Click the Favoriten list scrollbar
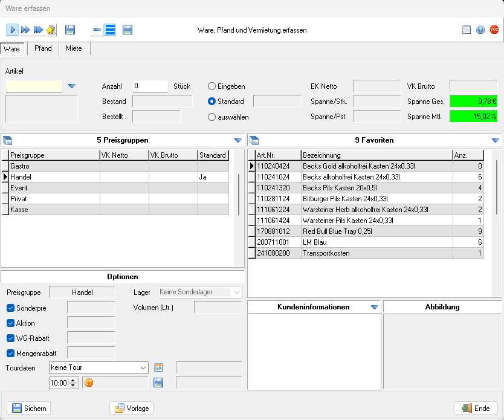504x420 pixels. click(x=497, y=187)
